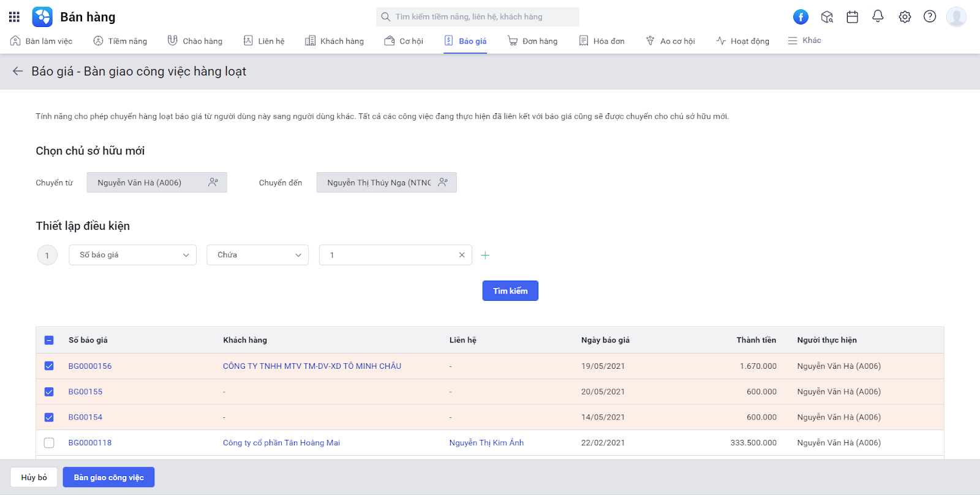Switch to the Báo giá tab
980x495 pixels.
coord(466,41)
